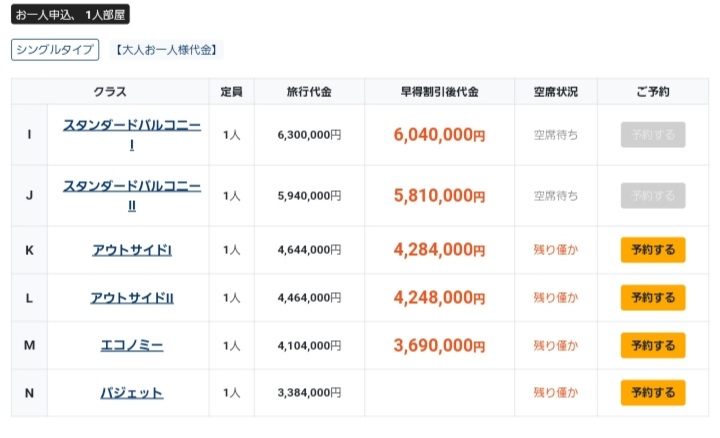
Task: Click 予約する for class N バジェット
Action: pos(653,393)
